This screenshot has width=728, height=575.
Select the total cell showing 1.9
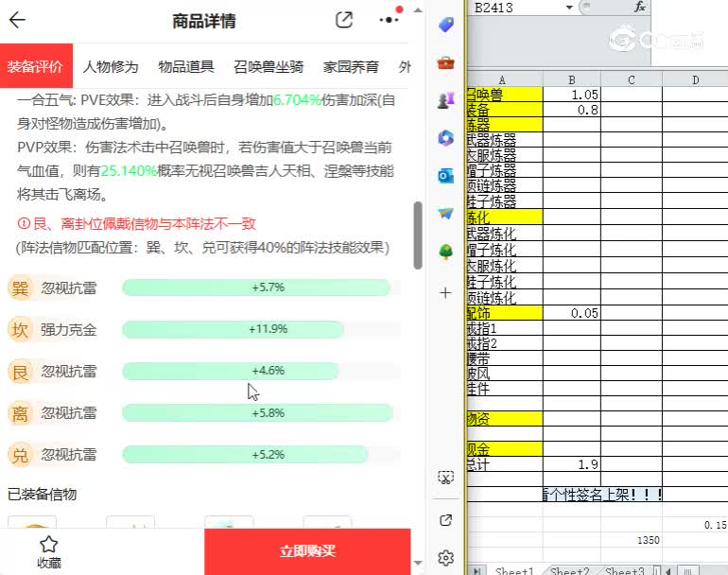(572, 464)
